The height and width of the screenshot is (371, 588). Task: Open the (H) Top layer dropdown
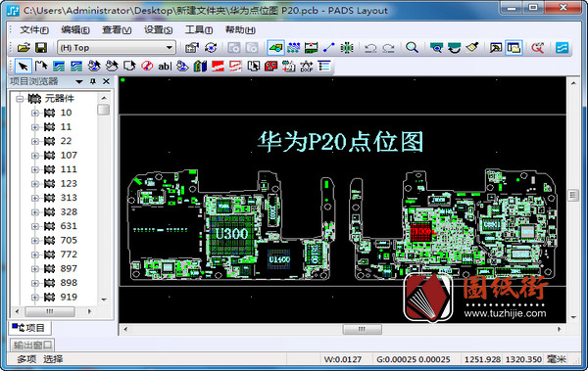click(117, 48)
